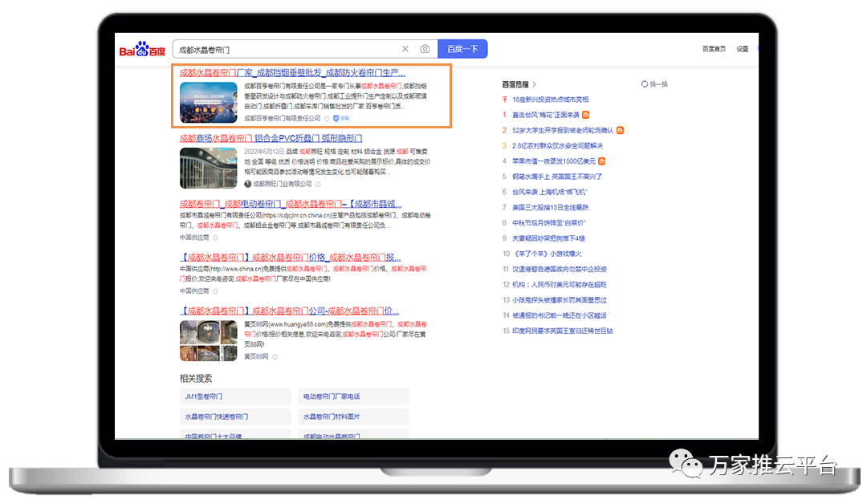Screen dimensions: 867x504
Task: Expand the dropdown icon after 成都百享卷帘门有限责任公司
Action: [x=327, y=118]
